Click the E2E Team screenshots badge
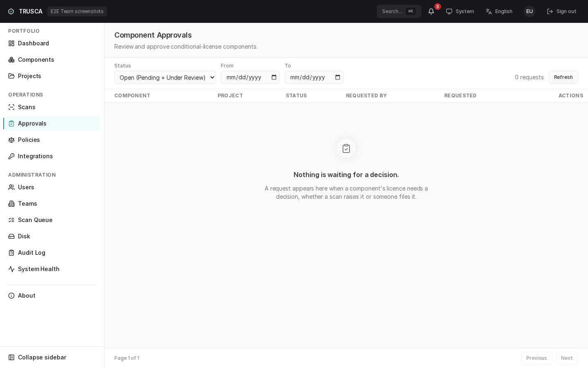The width and height of the screenshot is (588, 368). click(77, 11)
